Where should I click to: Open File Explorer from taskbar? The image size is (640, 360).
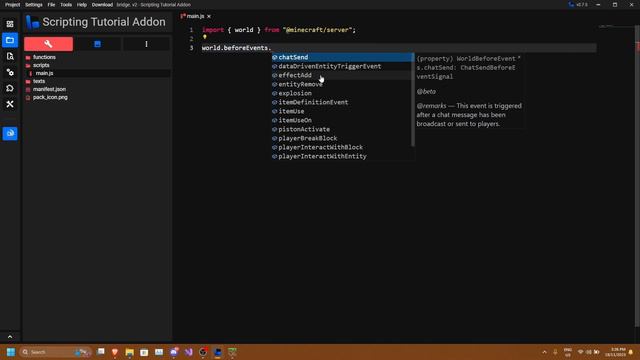[x=129, y=352]
